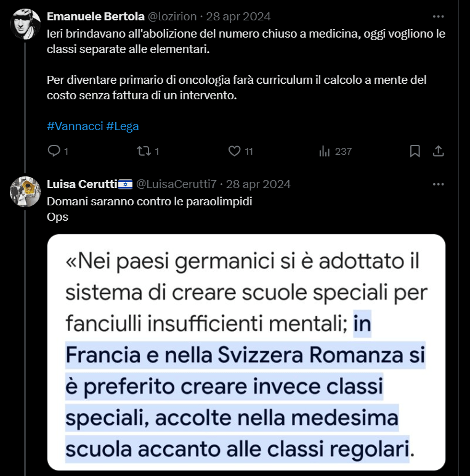Screen dimensions: 470x476
Task: Click the #Vannacci hashtag
Action: [x=75, y=126]
